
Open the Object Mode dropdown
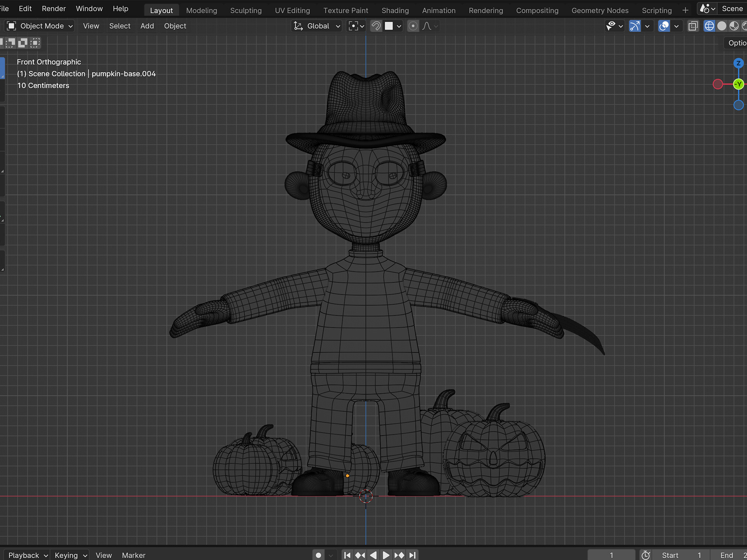point(40,26)
